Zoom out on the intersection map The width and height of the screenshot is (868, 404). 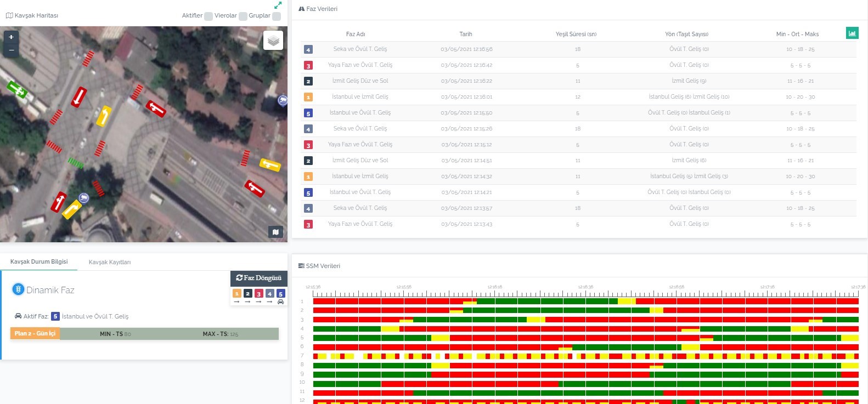(11, 50)
